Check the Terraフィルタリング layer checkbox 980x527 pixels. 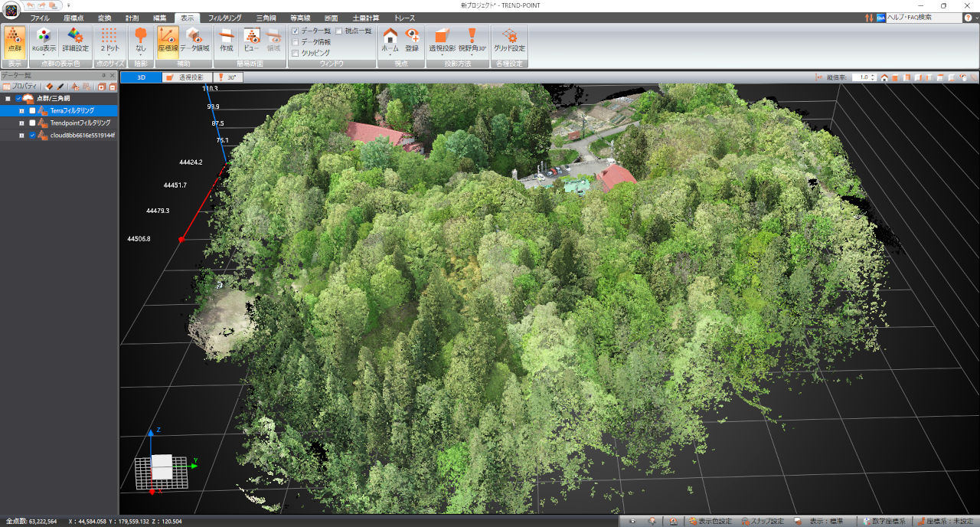tap(32, 110)
